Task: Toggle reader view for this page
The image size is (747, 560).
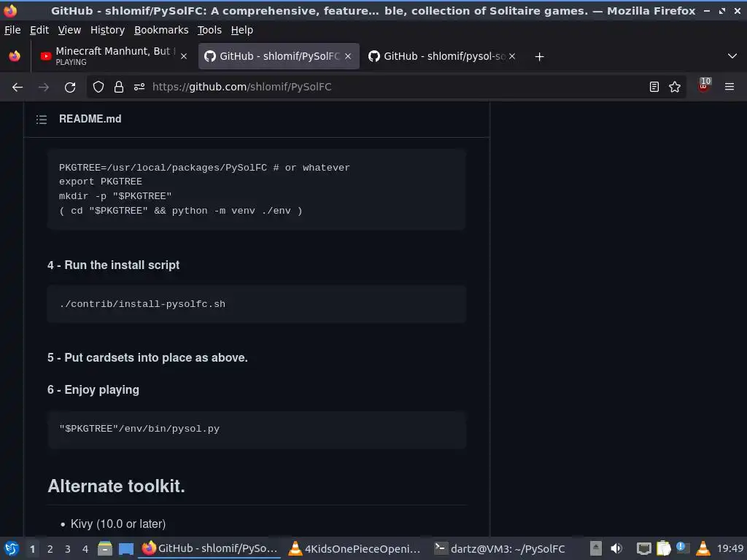Action: tap(654, 87)
